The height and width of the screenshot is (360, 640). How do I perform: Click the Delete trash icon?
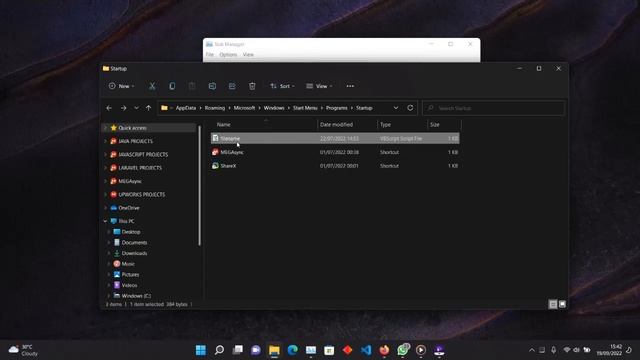(x=252, y=86)
